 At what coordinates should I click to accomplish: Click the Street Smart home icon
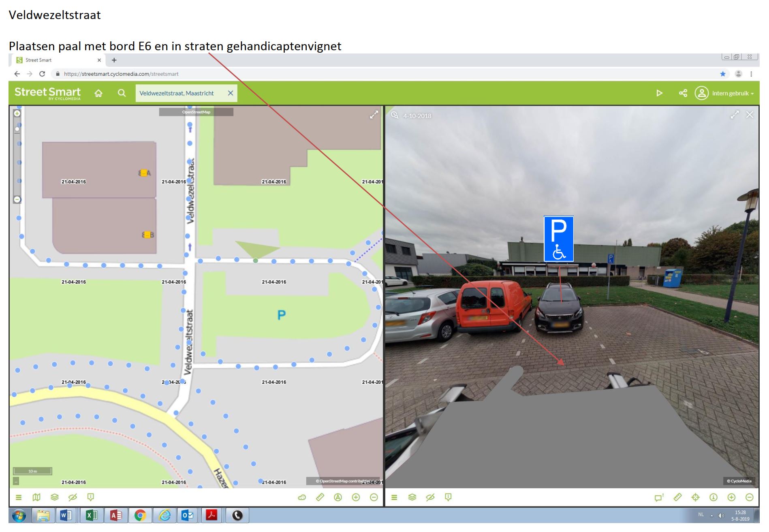point(98,93)
